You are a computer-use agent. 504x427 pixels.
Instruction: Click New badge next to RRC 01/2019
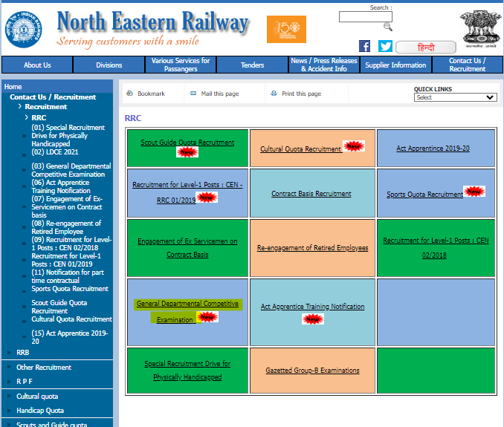tap(207, 197)
